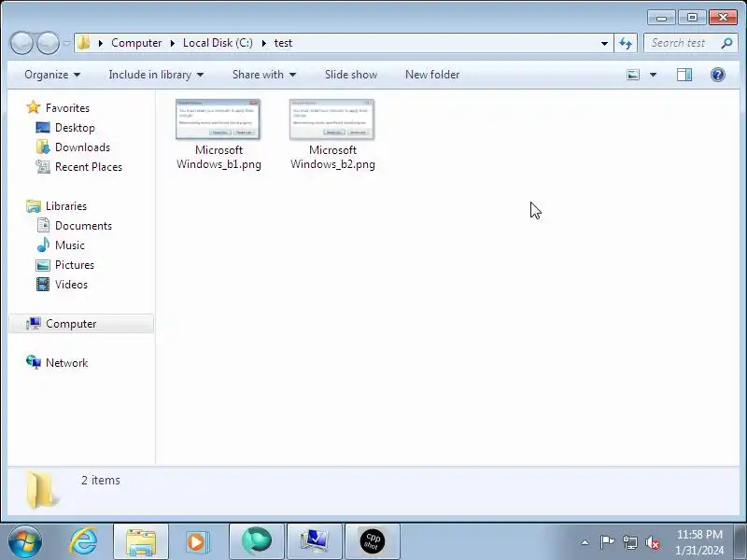Click the Change your view icon
Viewport: 747px width, 560px height.
pyautogui.click(x=633, y=75)
